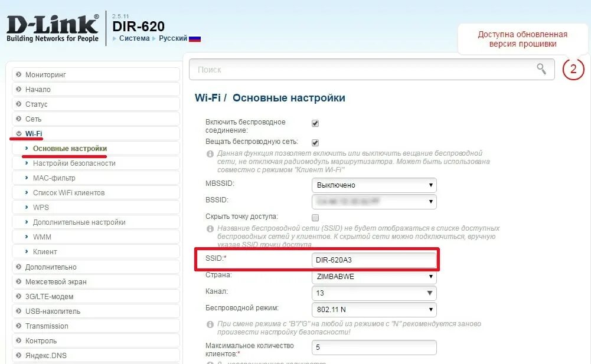Open the MBSSID dropdown
Image resolution: width=591 pixels, height=364 pixels.
[x=374, y=185]
